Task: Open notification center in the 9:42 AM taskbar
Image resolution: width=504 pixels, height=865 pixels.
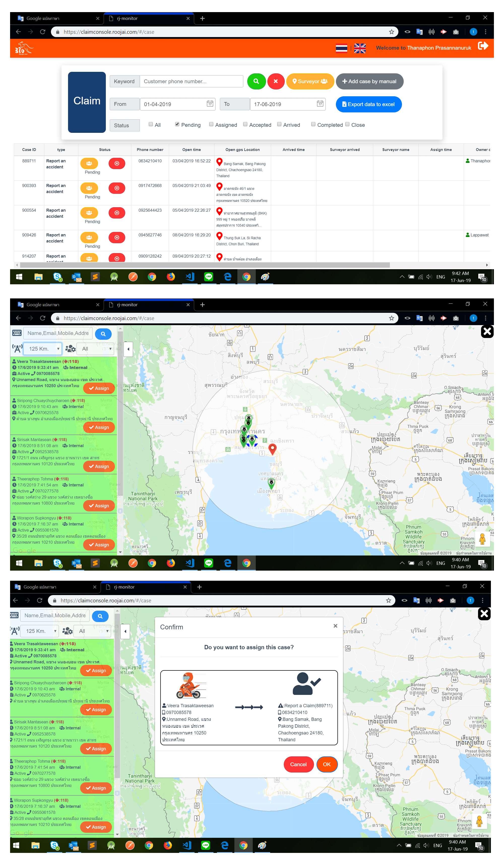Action: (x=482, y=277)
